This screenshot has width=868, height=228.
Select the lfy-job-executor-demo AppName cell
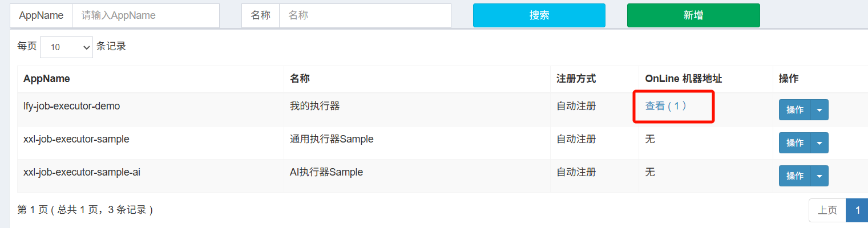[x=71, y=106]
